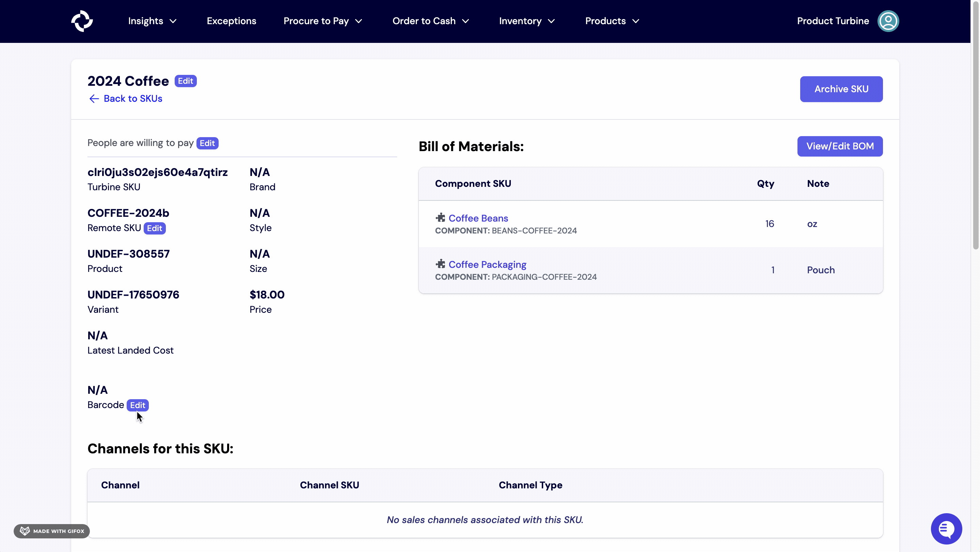The width and height of the screenshot is (980, 552).
Task: Click the View/Edit BOM button
Action: pyautogui.click(x=840, y=146)
